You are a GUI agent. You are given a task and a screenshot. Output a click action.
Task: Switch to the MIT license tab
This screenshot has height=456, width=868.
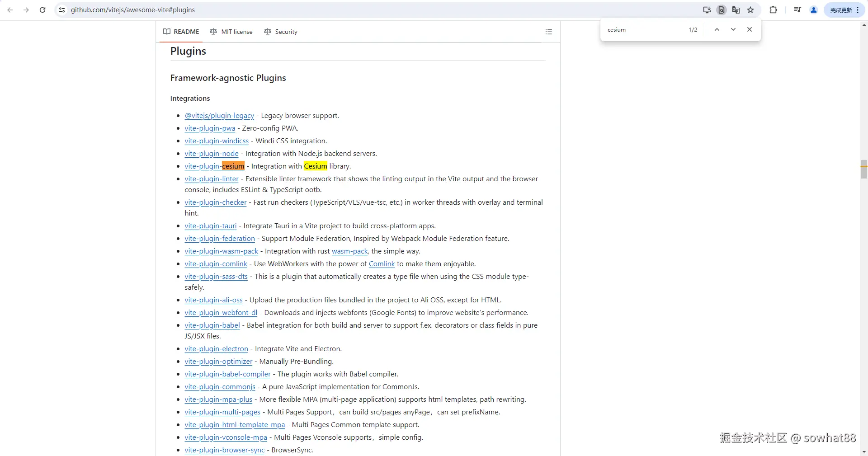coord(231,32)
